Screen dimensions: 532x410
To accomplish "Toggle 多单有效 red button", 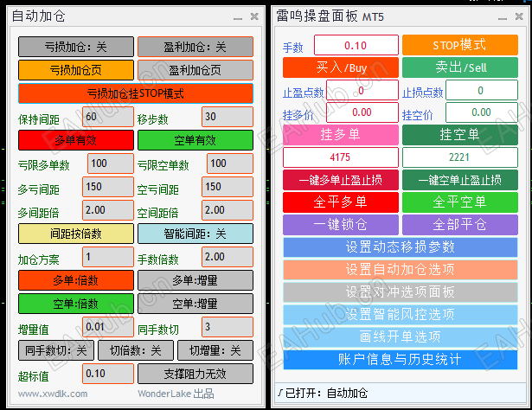I will 76,140.
